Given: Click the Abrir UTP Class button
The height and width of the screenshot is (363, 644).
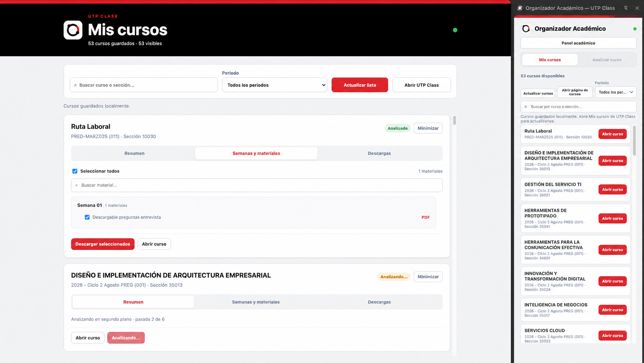Looking at the screenshot, I should tap(421, 85).
